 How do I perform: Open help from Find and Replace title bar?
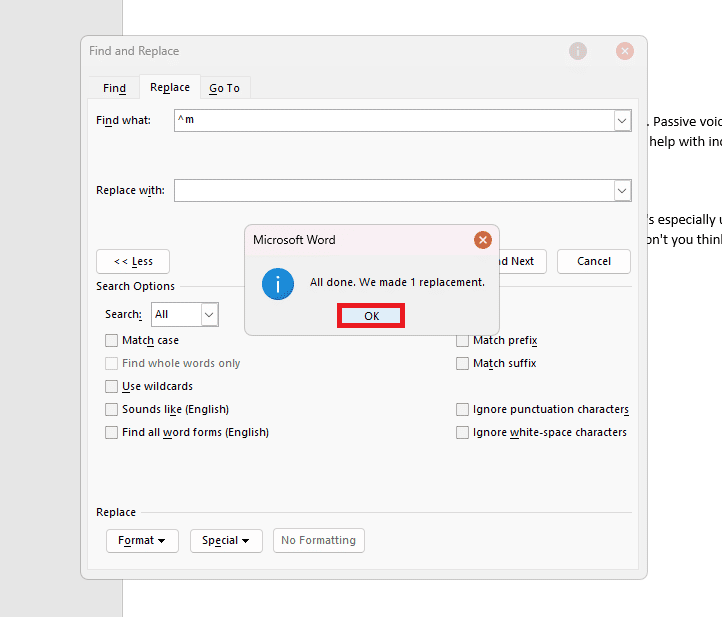point(578,51)
